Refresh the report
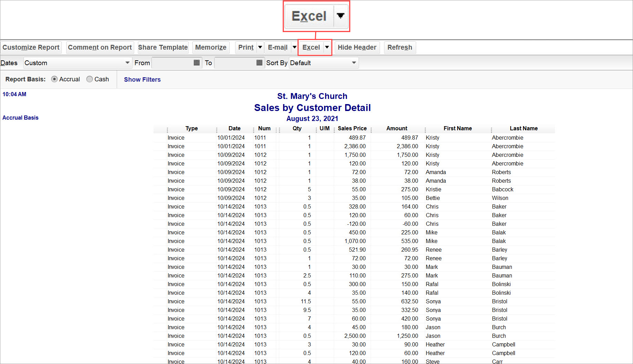 pos(400,48)
